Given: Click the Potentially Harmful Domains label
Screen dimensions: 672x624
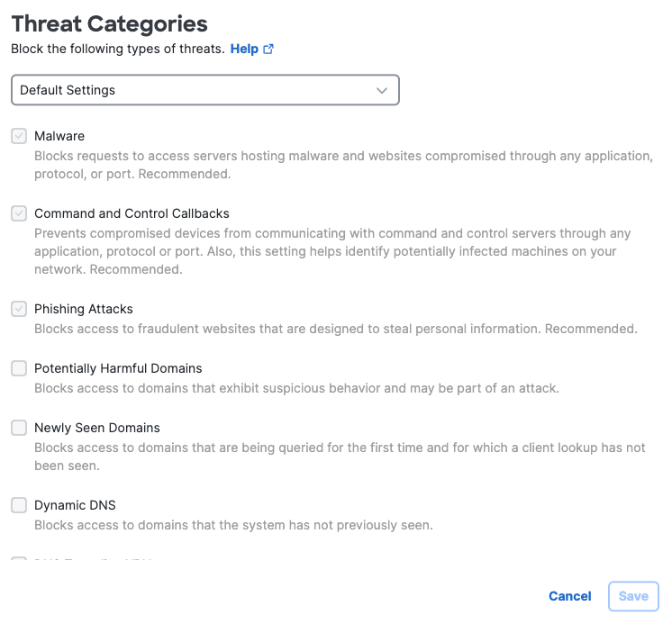Looking at the screenshot, I should click(118, 368).
